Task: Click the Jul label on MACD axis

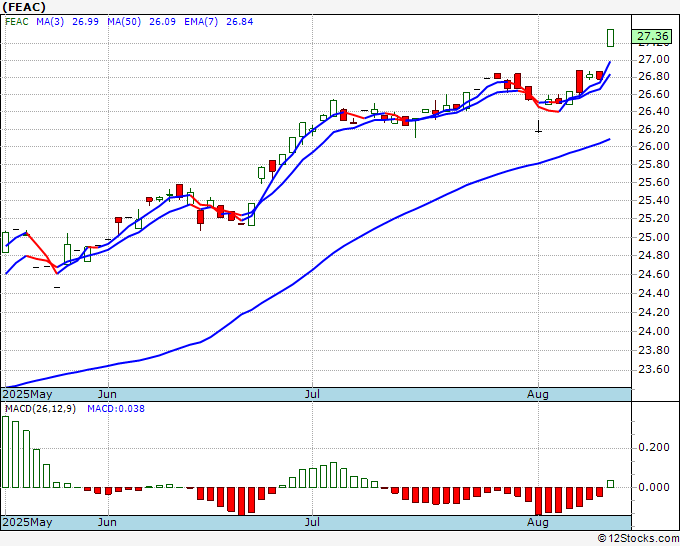Action: click(312, 522)
